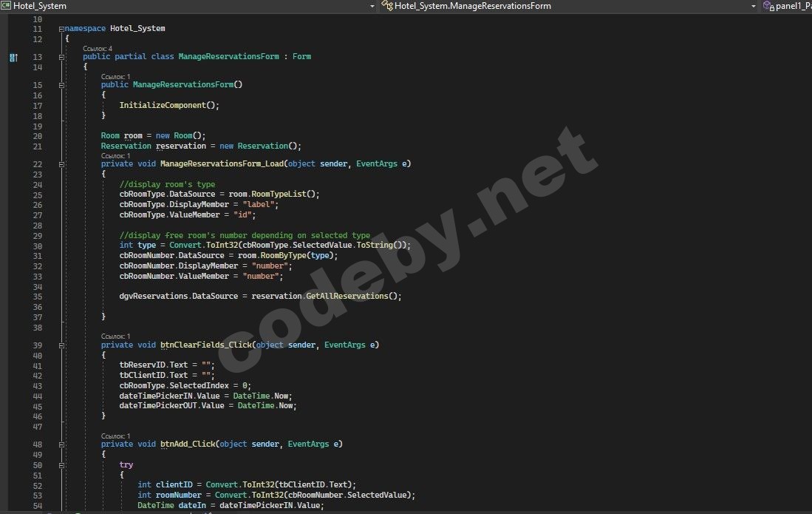Click line number 48 in the gutter
Image resolution: width=812 pixels, height=514 pixels.
tap(37, 445)
